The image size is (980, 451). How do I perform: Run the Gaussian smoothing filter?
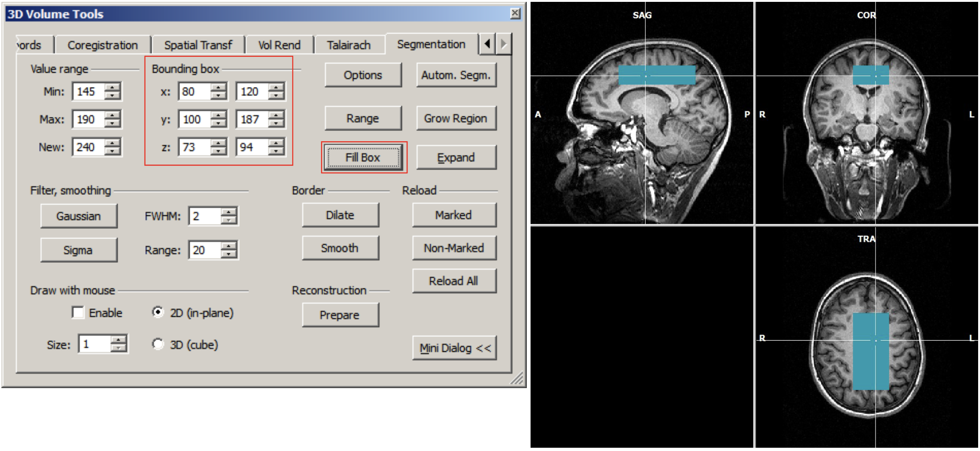[x=78, y=216]
